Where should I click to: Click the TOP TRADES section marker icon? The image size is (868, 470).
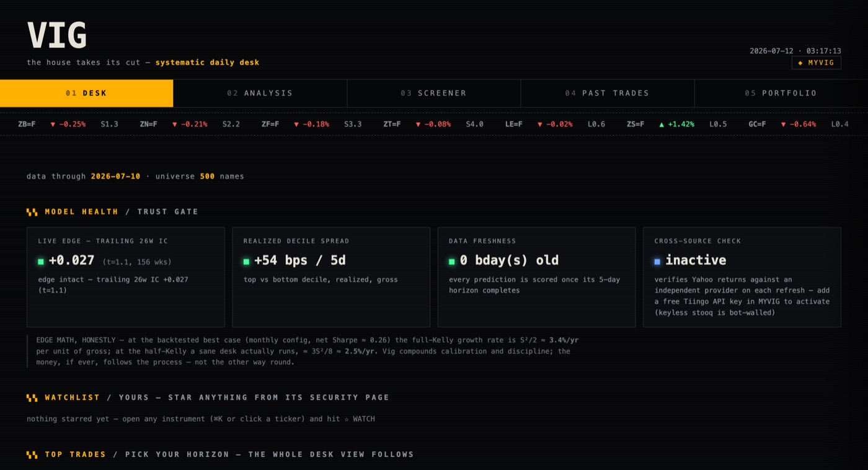(x=32, y=454)
